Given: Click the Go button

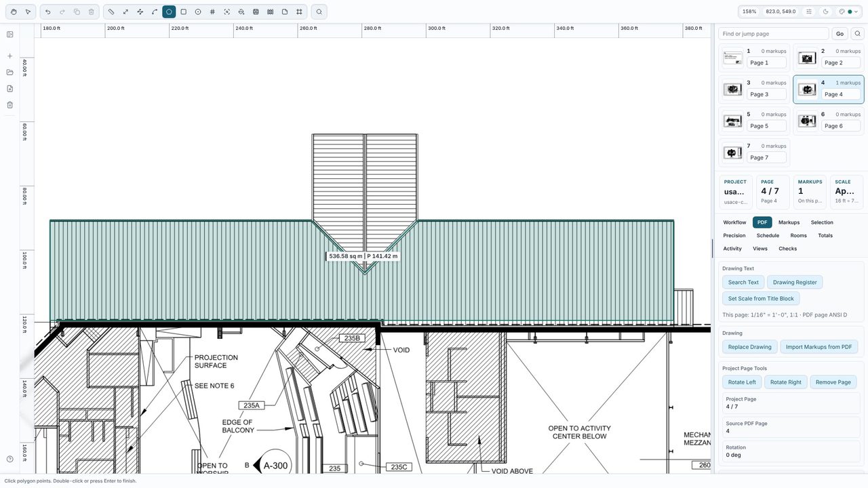Looking at the screenshot, I should click(x=840, y=33).
